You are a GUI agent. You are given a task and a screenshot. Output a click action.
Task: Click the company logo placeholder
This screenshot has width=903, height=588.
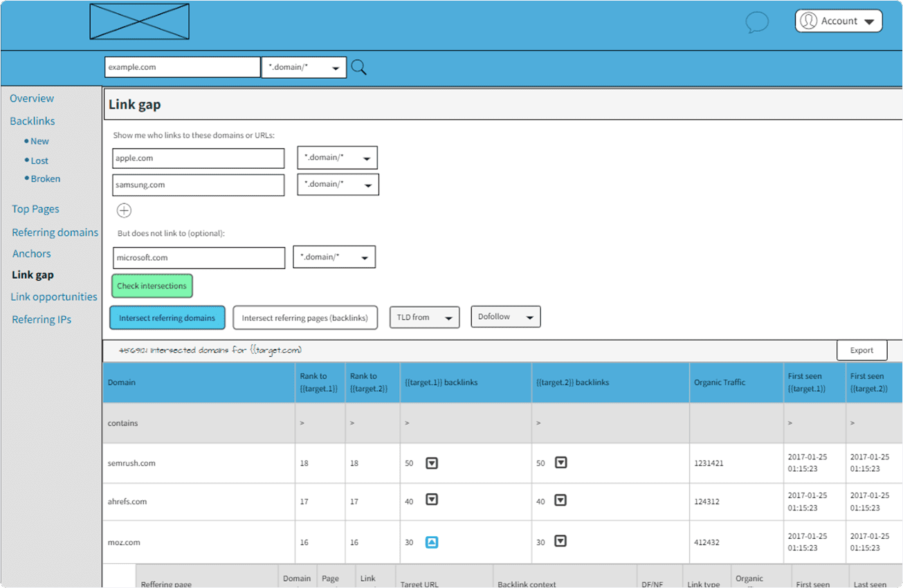pos(138,21)
